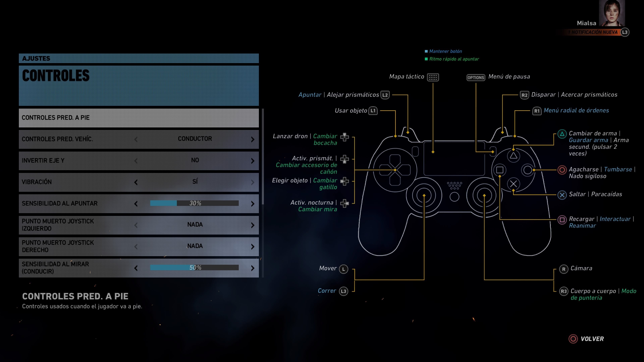Screen dimensions: 644x362
Task: Click the square Recargar button icon
Action: point(562,220)
